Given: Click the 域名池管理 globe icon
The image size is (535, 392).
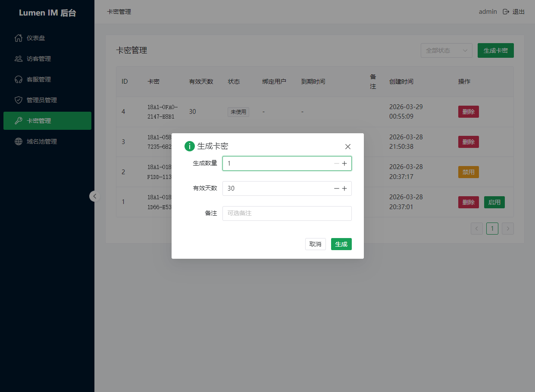Looking at the screenshot, I should coord(18,141).
